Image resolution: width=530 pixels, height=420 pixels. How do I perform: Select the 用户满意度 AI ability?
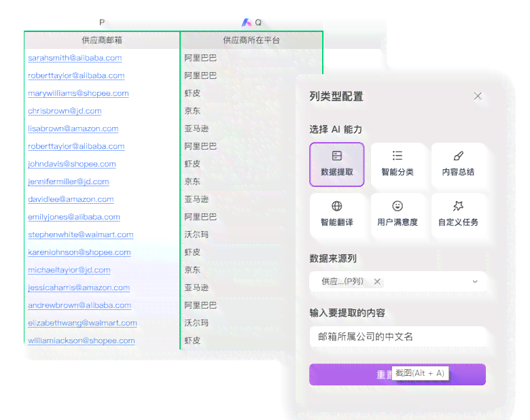397,215
